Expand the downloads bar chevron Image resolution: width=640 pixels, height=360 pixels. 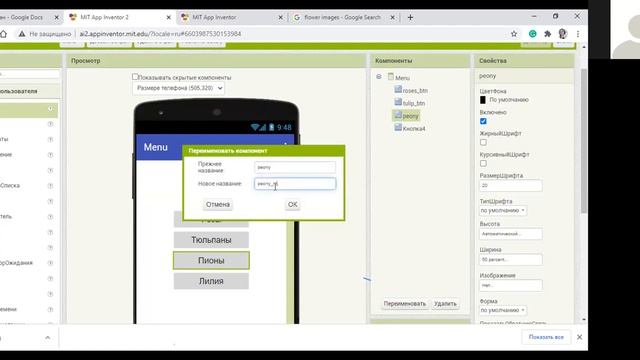(x=47, y=338)
